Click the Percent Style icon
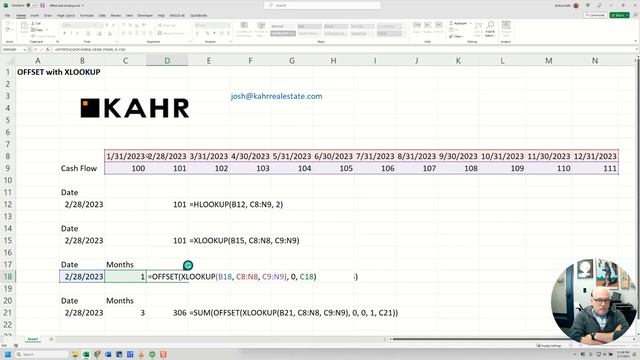This screenshot has height=360, width=640. (x=207, y=33)
